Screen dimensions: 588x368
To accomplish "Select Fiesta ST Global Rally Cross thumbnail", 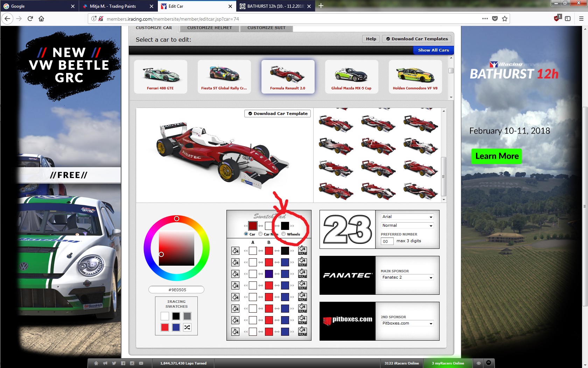I will [x=224, y=77].
